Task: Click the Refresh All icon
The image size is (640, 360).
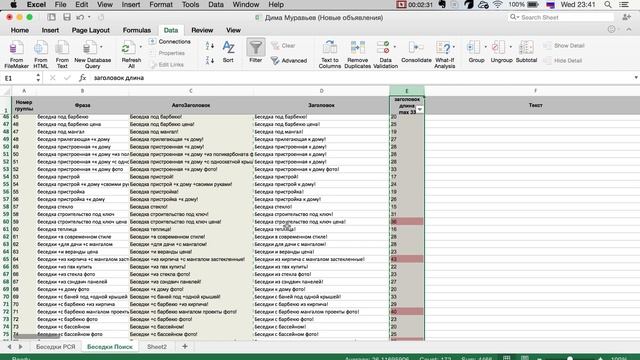Action: 128,48
